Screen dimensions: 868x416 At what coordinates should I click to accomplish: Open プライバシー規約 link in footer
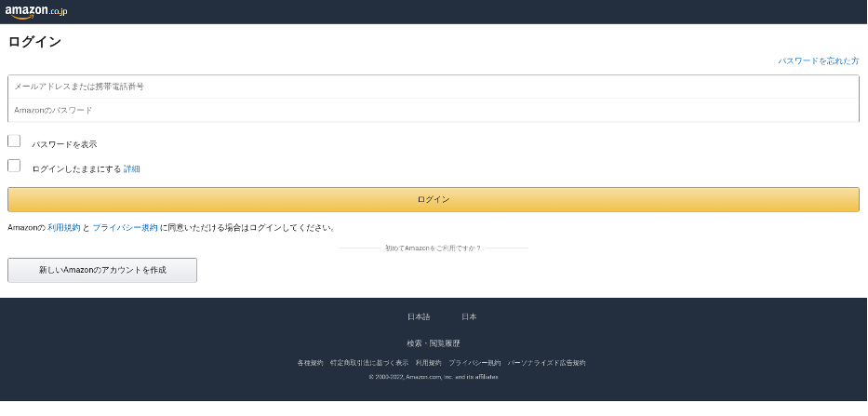coord(474,363)
